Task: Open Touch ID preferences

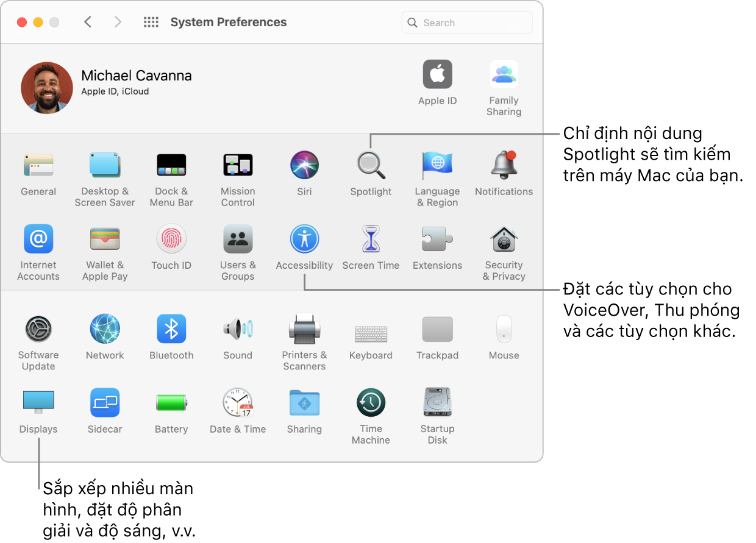Action: [171, 239]
